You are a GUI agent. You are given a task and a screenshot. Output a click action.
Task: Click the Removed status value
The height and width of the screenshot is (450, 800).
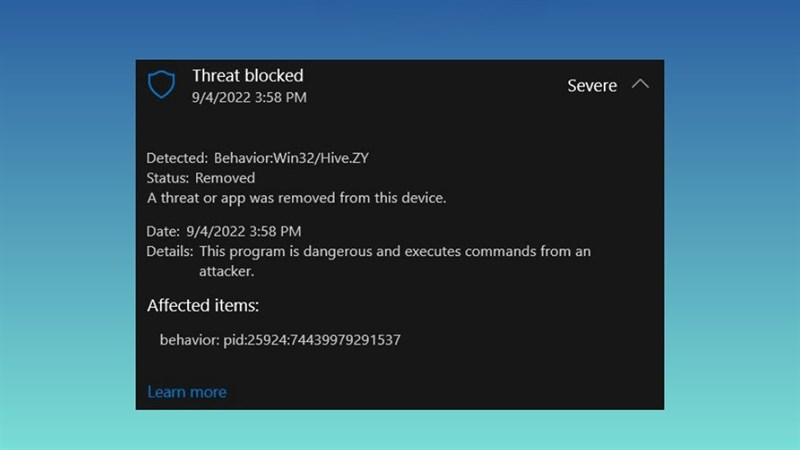pyautogui.click(x=225, y=178)
